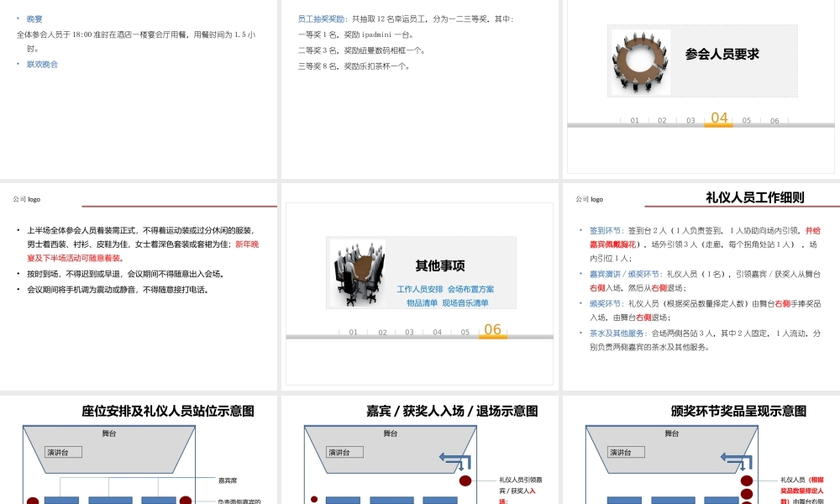Click the blue arrow in the 颁奖环节奖品呈现示意图 slide
Screen dimensions: 840x504
point(737,460)
